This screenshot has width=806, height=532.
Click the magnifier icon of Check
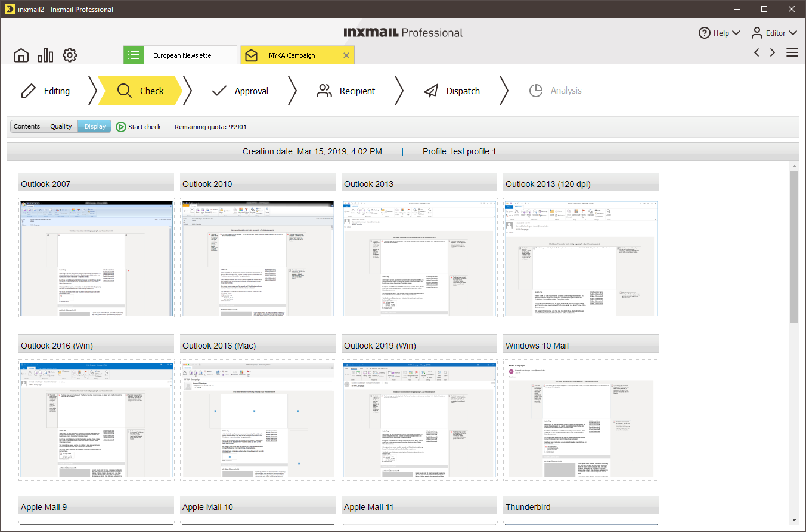tap(124, 91)
